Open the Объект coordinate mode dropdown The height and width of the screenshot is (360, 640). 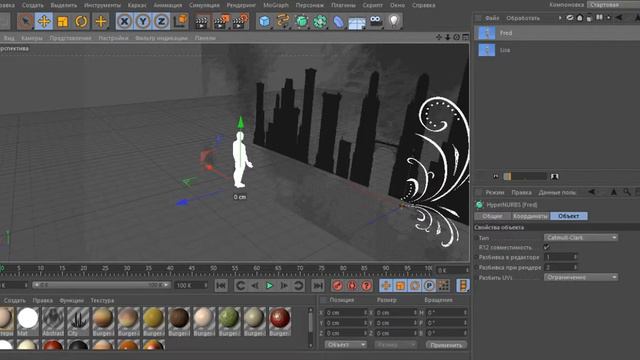point(345,344)
